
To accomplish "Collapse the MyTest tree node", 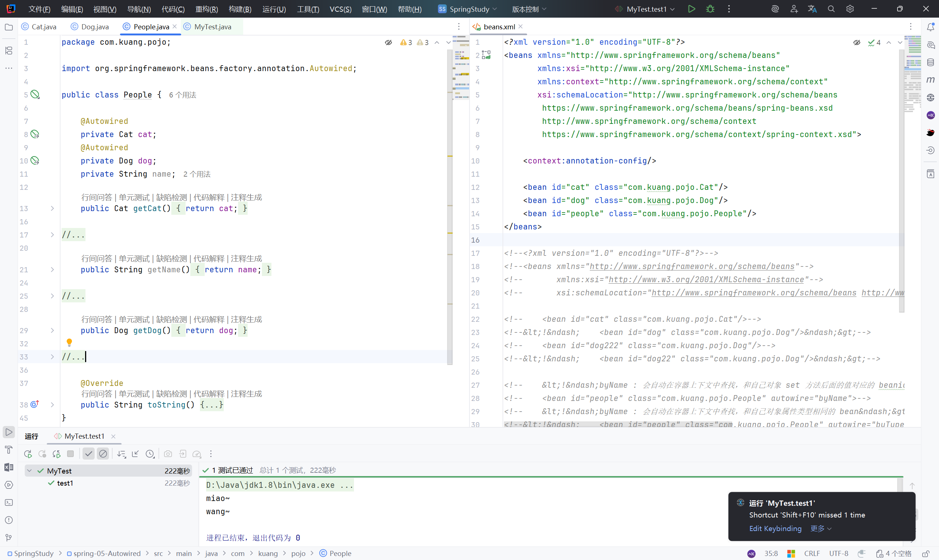I will [x=29, y=471].
